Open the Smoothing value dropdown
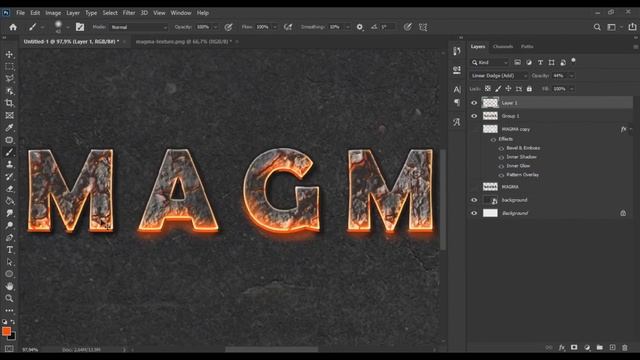The width and height of the screenshot is (640, 360). point(347,27)
